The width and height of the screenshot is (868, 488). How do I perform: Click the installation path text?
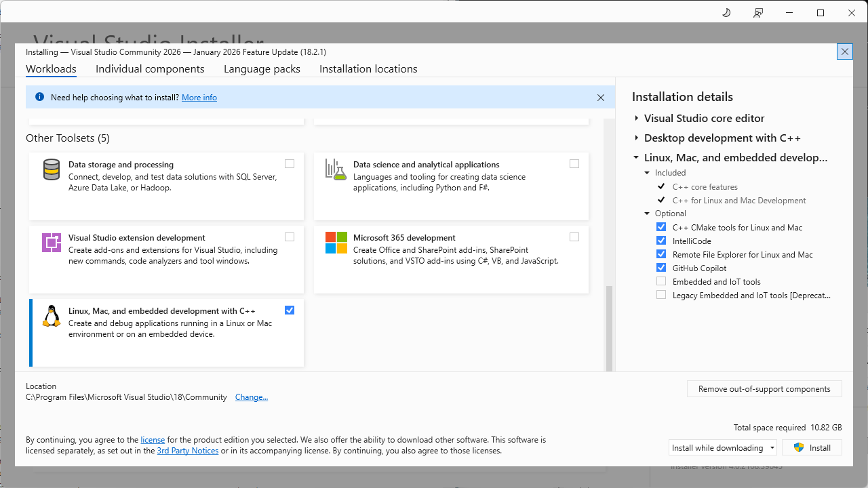126,397
